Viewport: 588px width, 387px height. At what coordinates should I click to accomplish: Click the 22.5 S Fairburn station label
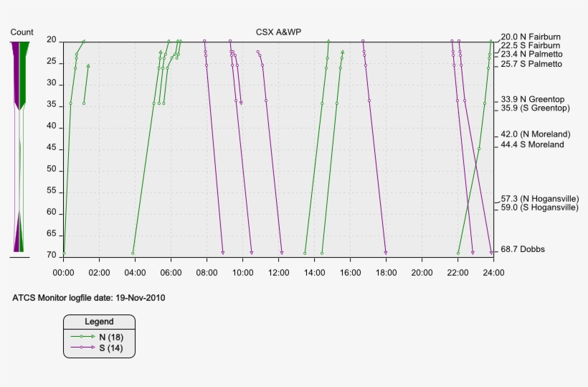coord(530,45)
